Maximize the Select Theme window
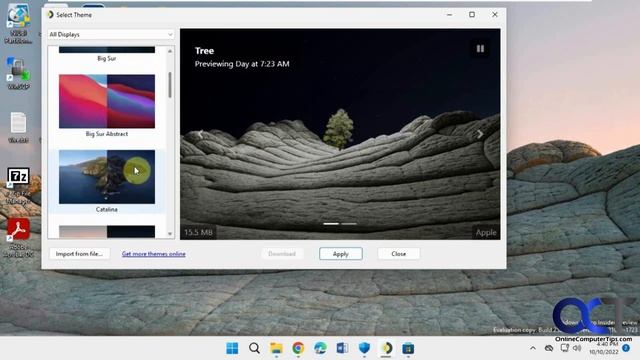The width and height of the screenshot is (640, 360). (472, 15)
